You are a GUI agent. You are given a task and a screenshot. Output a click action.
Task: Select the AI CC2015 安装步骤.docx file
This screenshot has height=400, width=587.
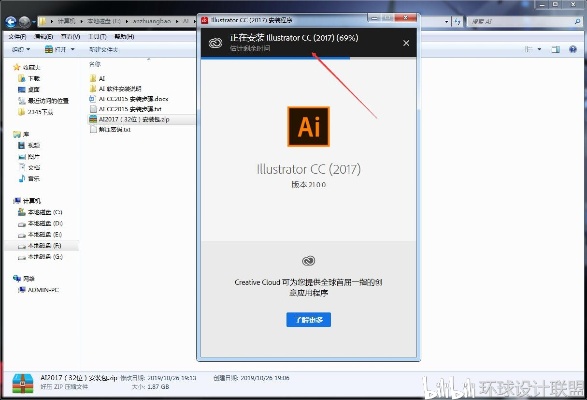coord(129,99)
